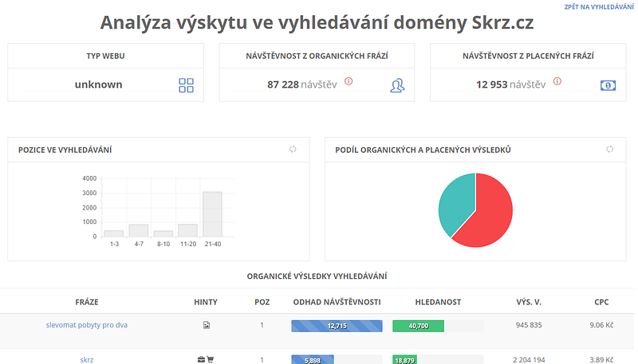This screenshot has height=364, width=638.
Task: Click the TYP WEBU card header
Action: (x=105, y=56)
